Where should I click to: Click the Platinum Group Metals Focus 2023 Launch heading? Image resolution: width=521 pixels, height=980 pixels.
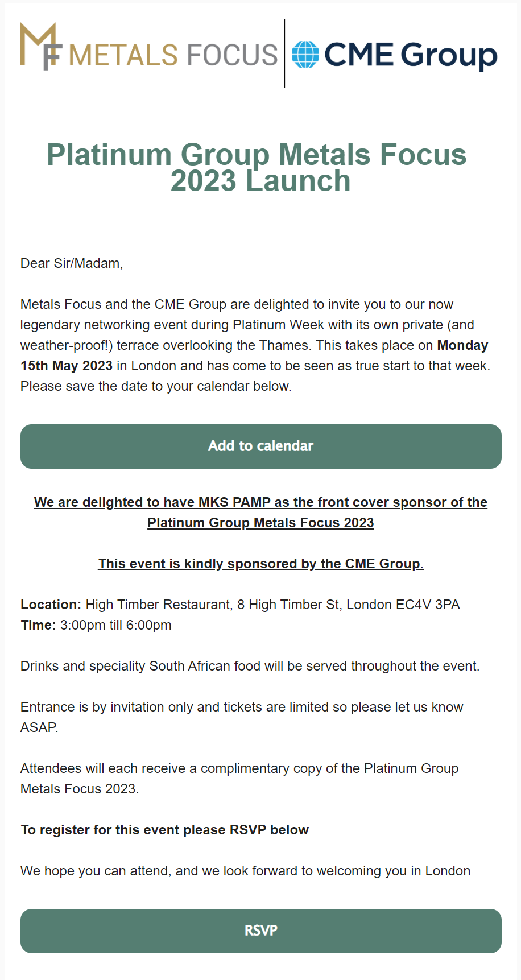(x=257, y=168)
